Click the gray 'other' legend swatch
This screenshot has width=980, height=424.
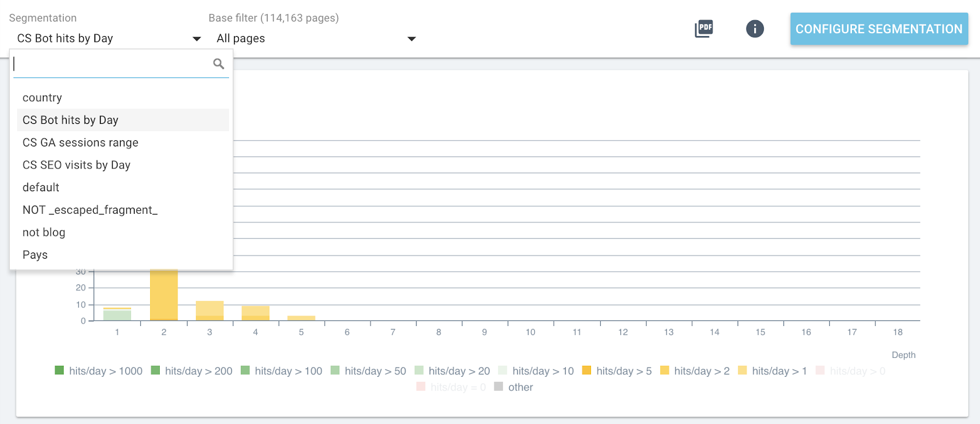[499, 387]
